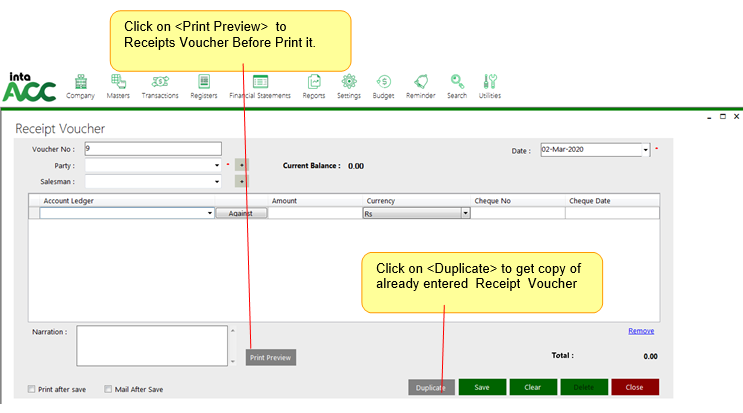Open the Date picker dropdown

[645, 149]
